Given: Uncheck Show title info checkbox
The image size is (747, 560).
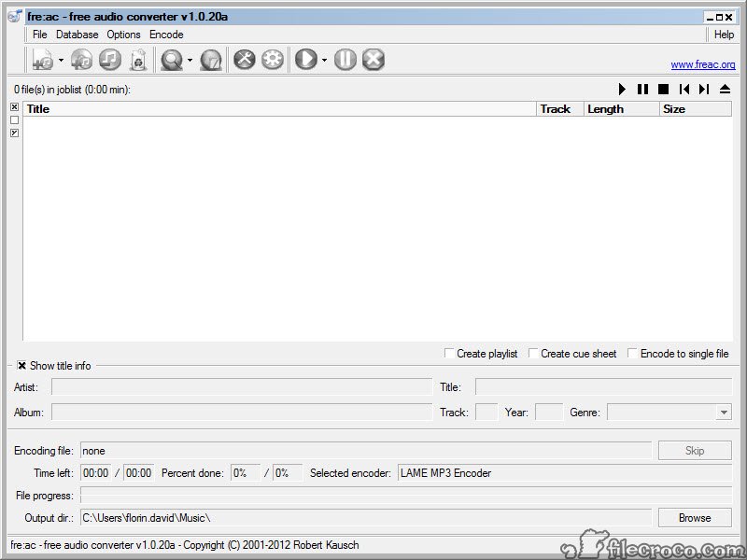Looking at the screenshot, I should click(21, 365).
